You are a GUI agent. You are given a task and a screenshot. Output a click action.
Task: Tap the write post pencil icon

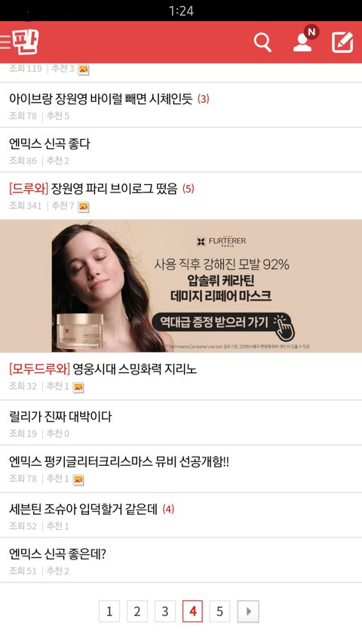342,42
